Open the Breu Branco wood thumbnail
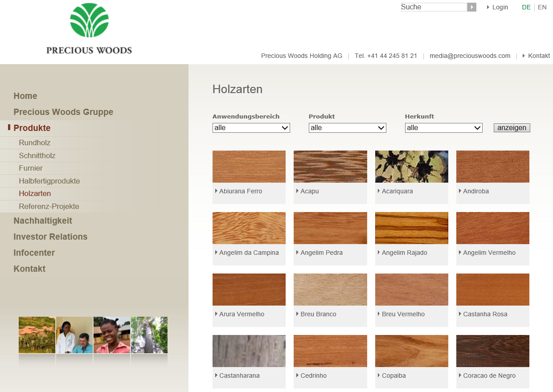The width and height of the screenshot is (553, 392). pyautogui.click(x=330, y=290)
